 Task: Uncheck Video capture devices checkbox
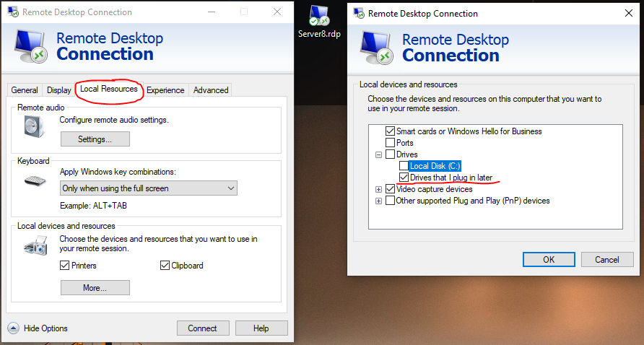coord(390,189)
